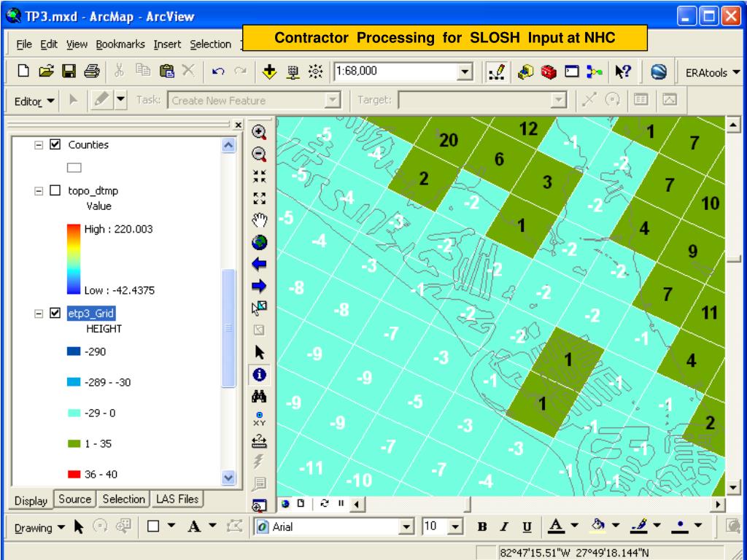The image size is (747, 560).
Task: Select the Measure ruler tool
Action: click(x=259, y=441)
